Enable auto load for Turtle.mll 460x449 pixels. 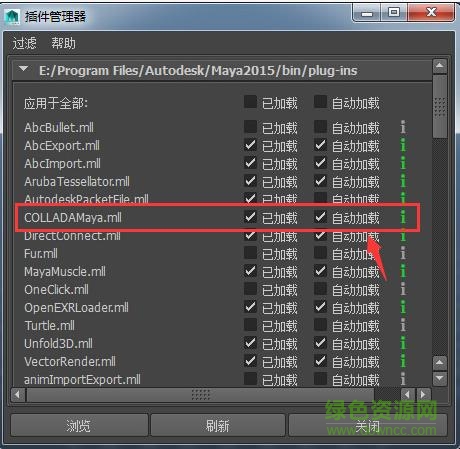(320, 325)
